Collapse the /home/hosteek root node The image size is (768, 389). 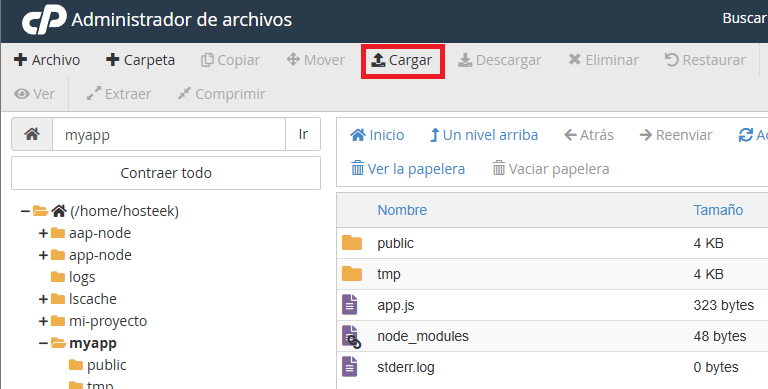(25, 211)
